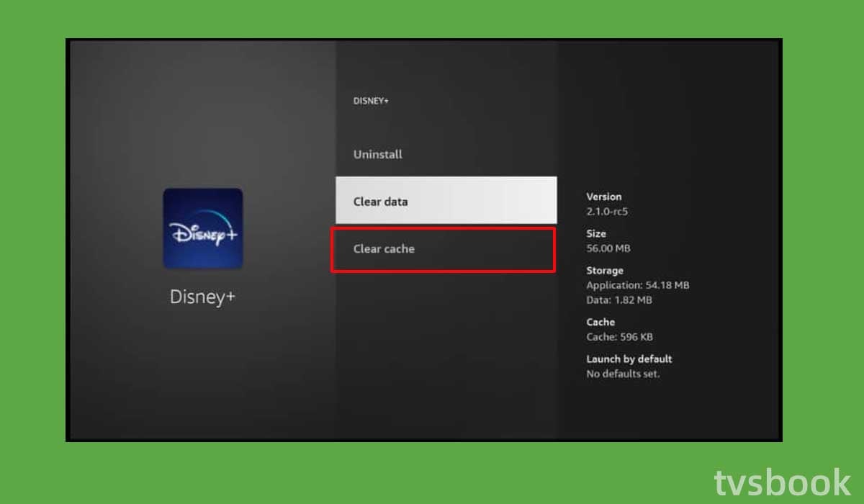864x504 pixels.
Task: Click the Cache heading
Action: pyautogui.click(x=600, y=322)
